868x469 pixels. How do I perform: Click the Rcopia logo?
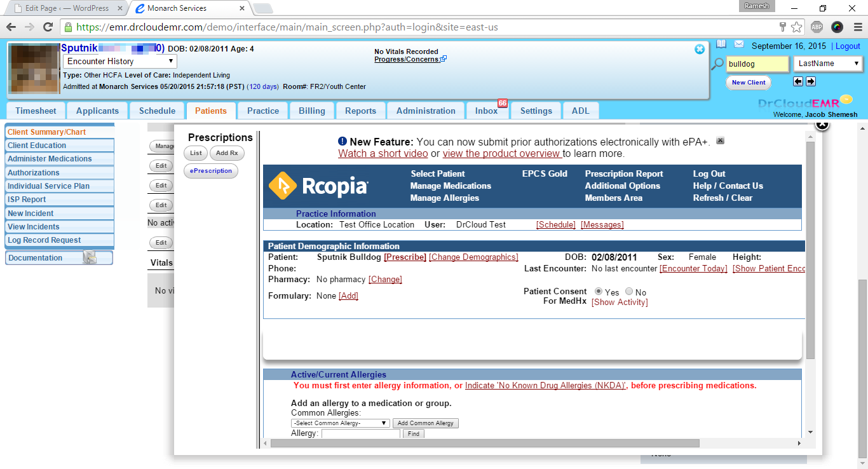318,186
